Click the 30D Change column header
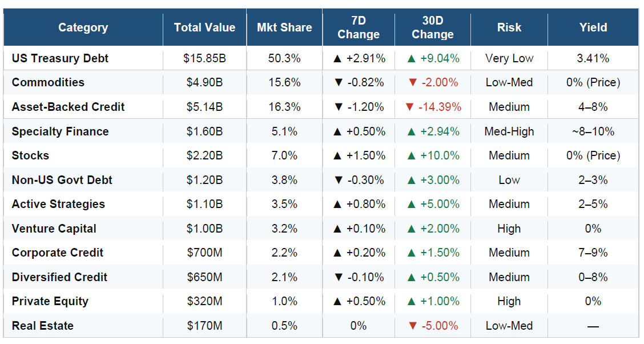Image resolution: width=644 pixels, height=344 pixels. pyautogui.click(x=433, y=27)
